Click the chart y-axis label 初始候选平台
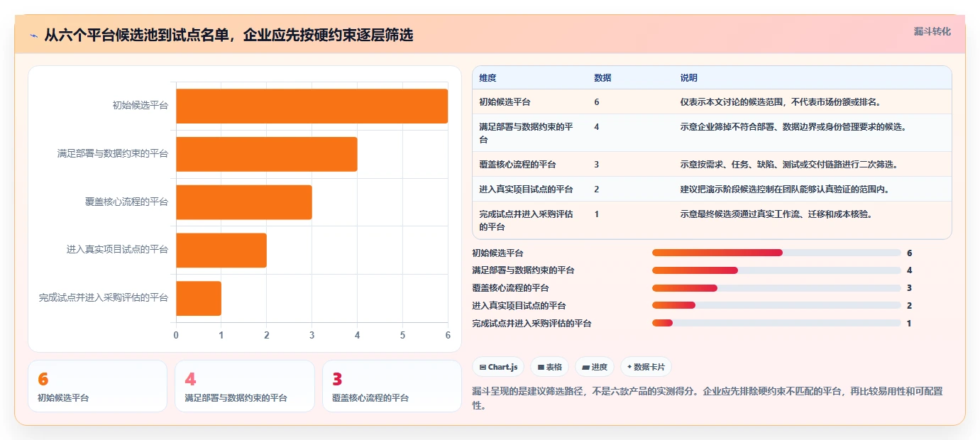 pos(141,106)
